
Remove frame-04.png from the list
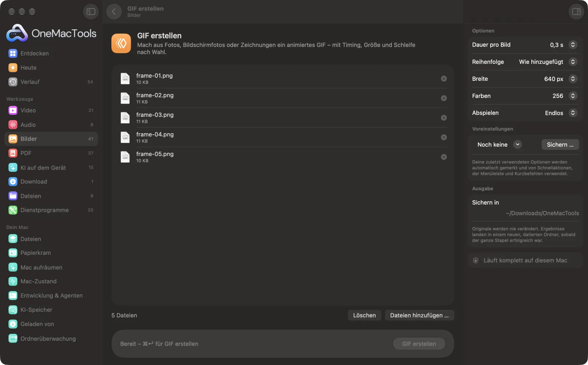[444, 137]
